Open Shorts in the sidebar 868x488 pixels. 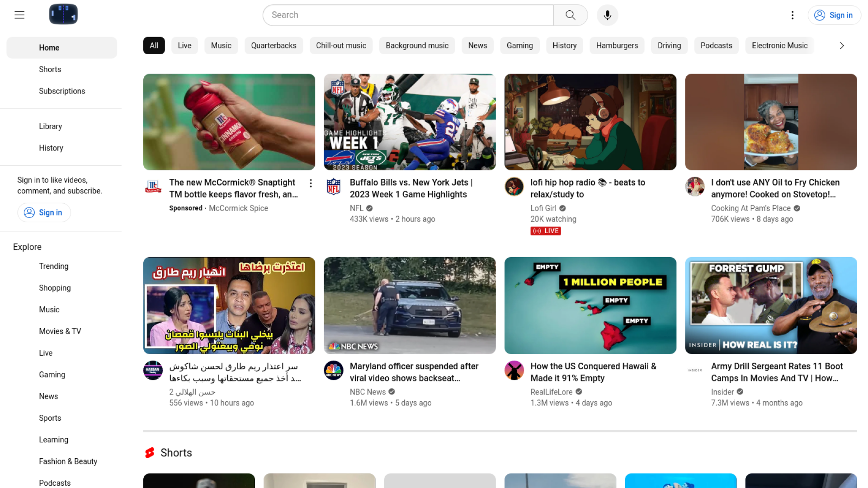pos(50,70)
